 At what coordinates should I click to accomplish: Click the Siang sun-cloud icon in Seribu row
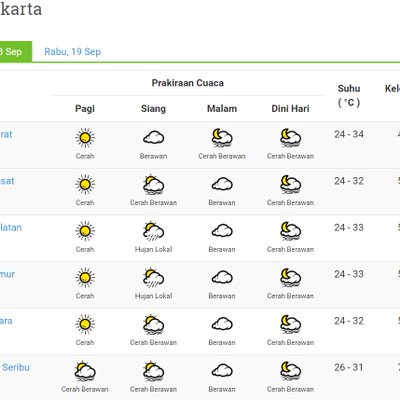[x=153, y=371]
